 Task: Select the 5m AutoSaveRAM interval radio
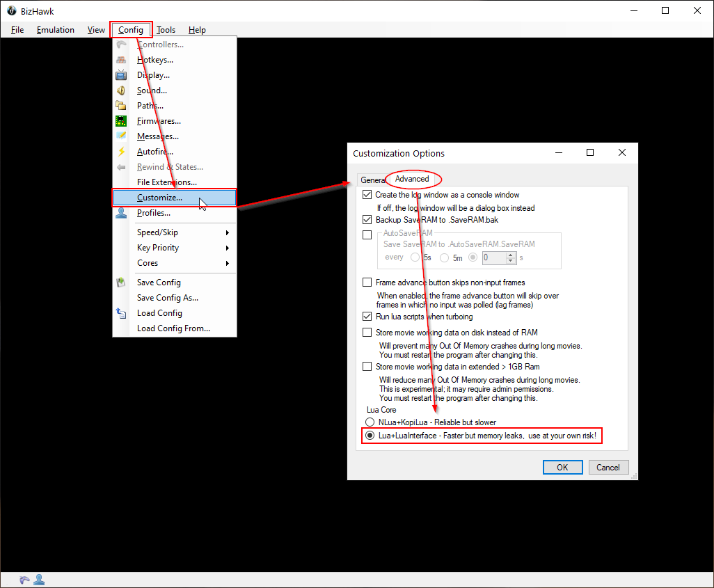pyautogui.click(x=444, y=257)
